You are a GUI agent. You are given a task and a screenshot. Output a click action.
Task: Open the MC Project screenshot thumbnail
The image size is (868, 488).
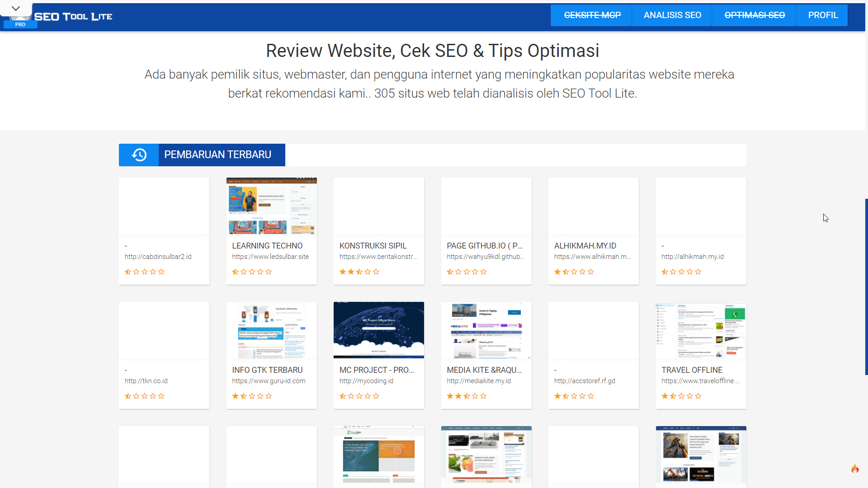click(x=378, y=330)
